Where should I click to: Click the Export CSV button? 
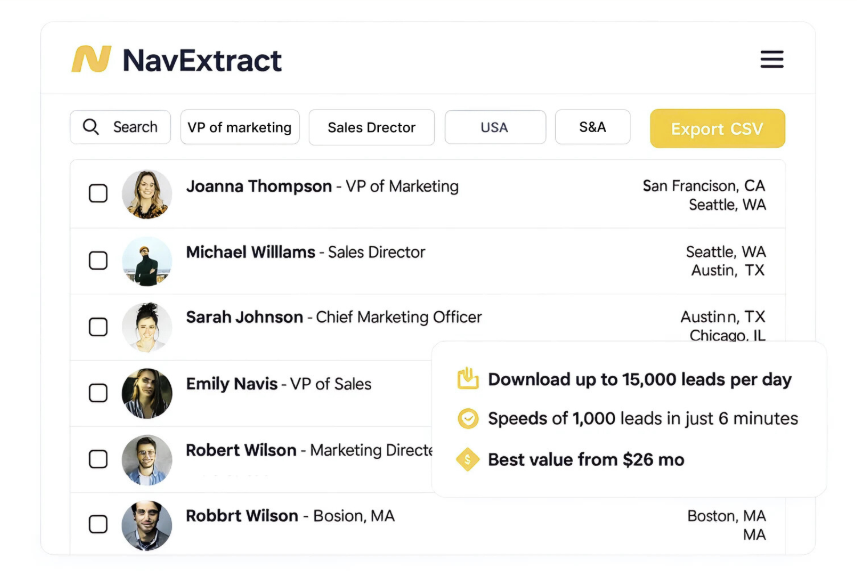click(x=717, y=129)
